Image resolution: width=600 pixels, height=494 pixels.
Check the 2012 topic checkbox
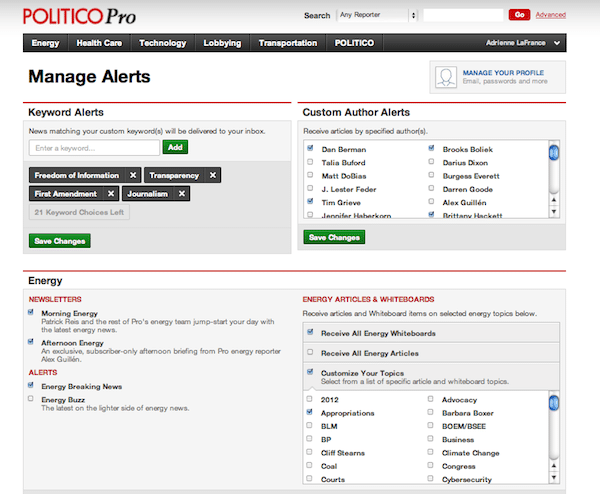tap(310, 399)
